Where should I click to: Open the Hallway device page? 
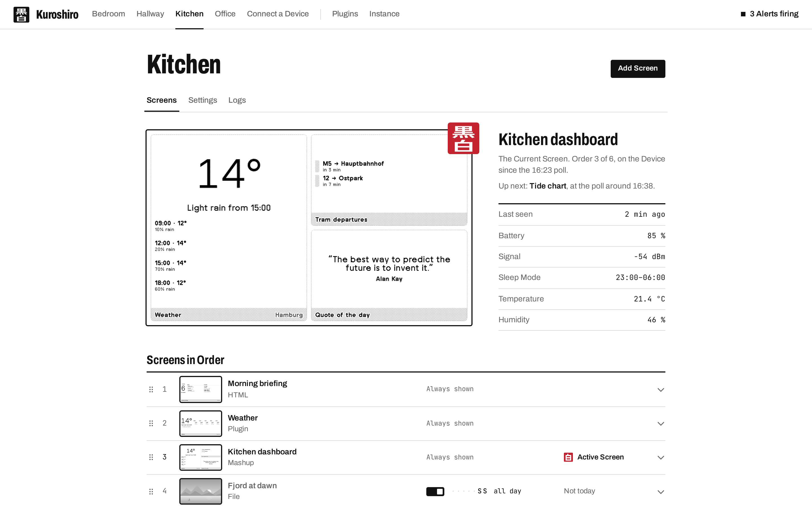point(150,14)
